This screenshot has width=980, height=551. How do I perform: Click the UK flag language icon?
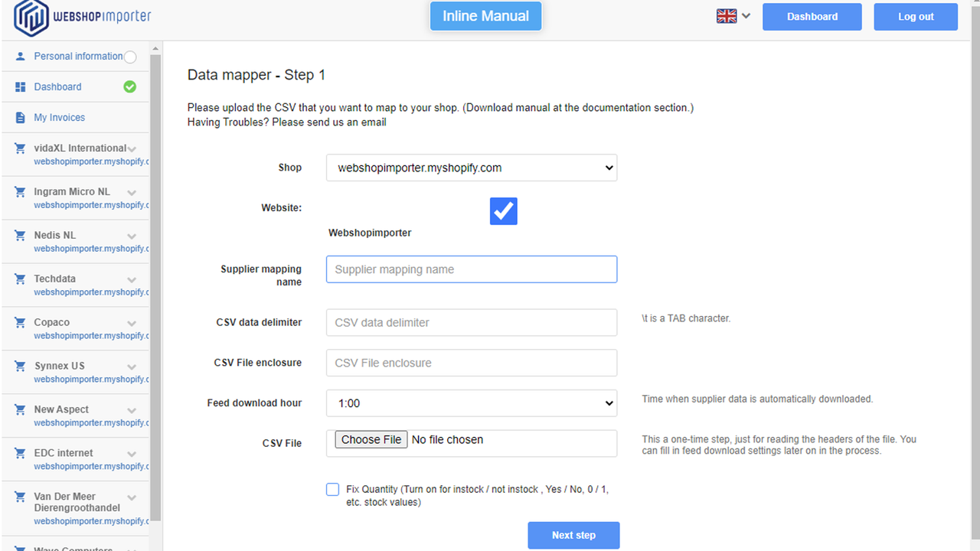tap(727, 15)
